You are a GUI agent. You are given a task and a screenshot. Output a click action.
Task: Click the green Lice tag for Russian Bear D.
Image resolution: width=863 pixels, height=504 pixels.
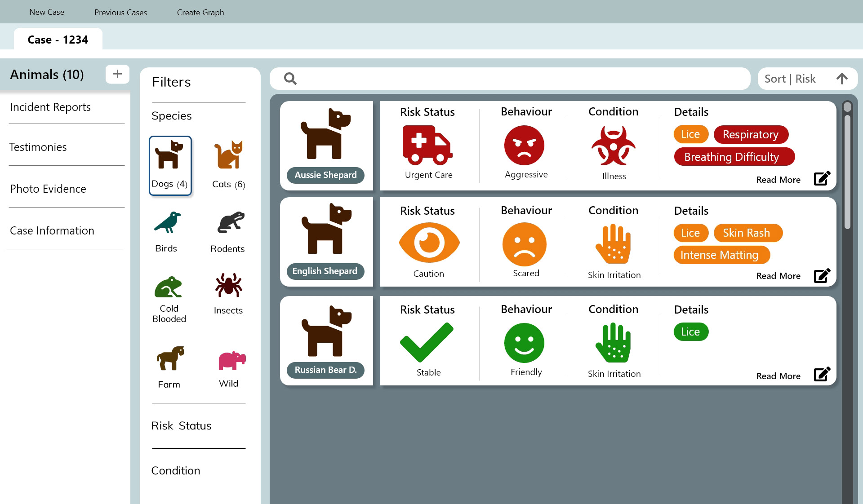coord(691,332)
